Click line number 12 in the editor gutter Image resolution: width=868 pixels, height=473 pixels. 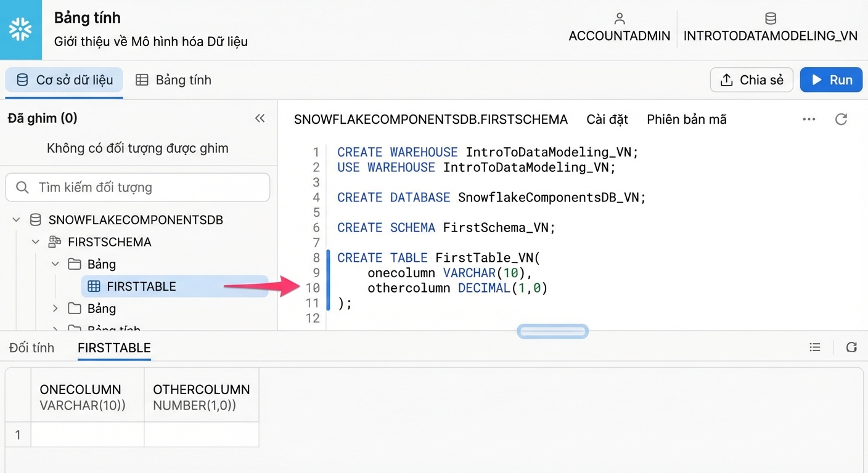coord(313,318)
